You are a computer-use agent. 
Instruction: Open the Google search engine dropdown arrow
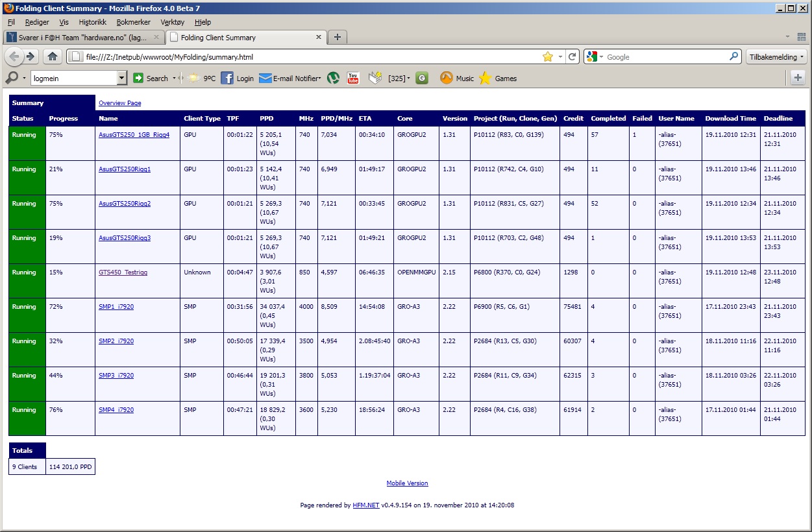coord(601,57)
